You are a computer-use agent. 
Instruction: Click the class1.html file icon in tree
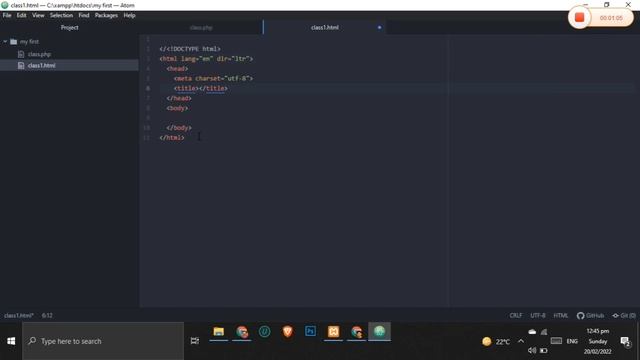(21, 65)
